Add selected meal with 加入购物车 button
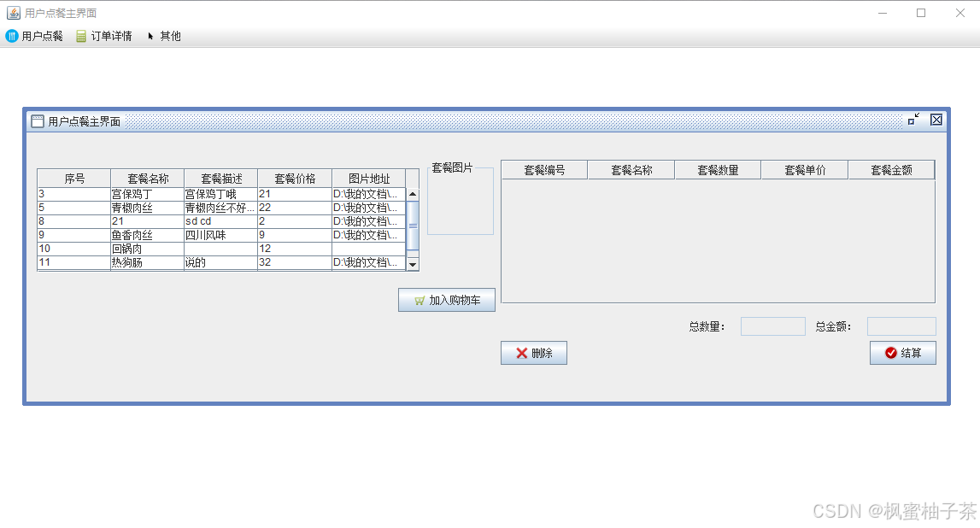 (446, 300)
